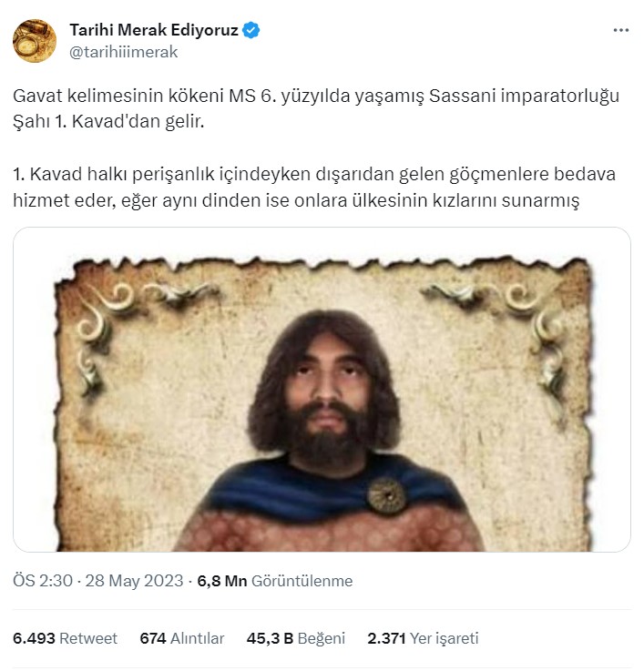
Task: Open the attached Kavad portrait image
Action: [322, 389]
